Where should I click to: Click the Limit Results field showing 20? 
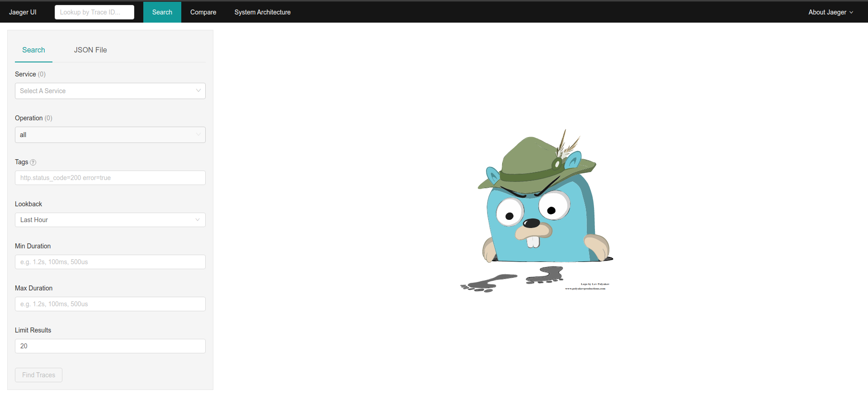[110, 346]
